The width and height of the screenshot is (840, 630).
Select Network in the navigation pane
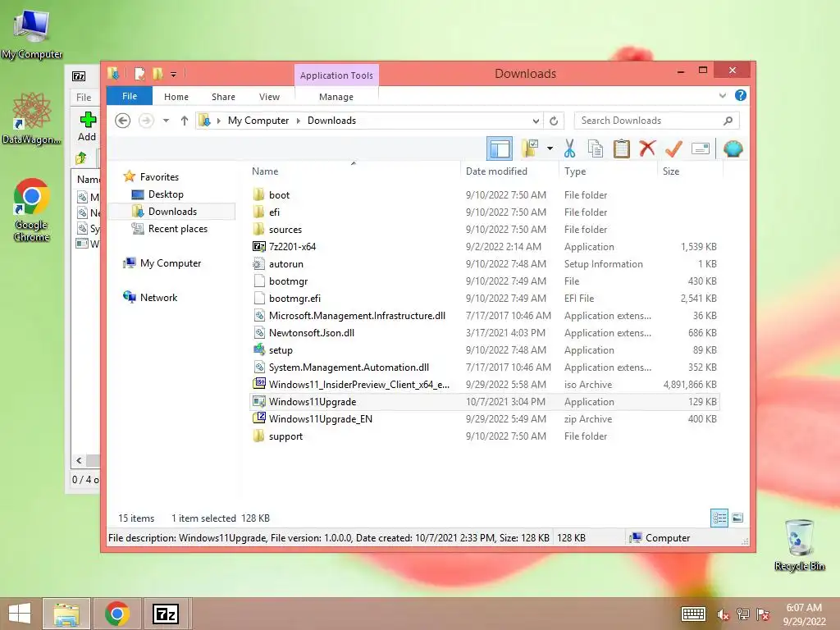click(x=158, y=297)
